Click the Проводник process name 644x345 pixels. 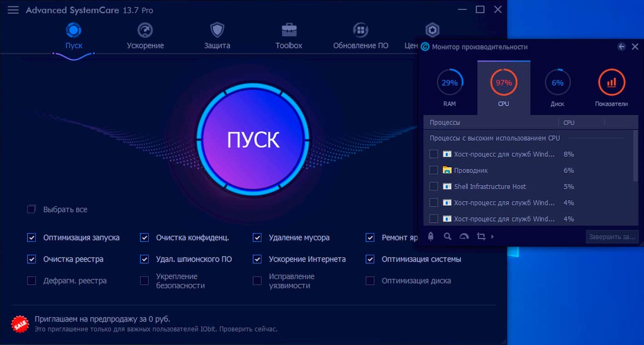(471, 170)
